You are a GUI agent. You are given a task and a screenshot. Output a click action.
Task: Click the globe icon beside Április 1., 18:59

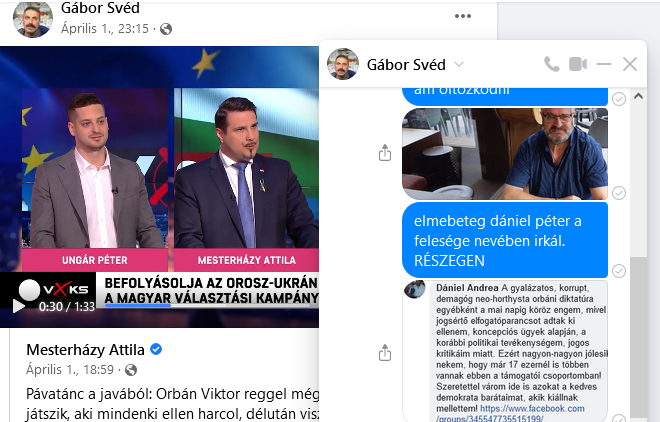131,370
